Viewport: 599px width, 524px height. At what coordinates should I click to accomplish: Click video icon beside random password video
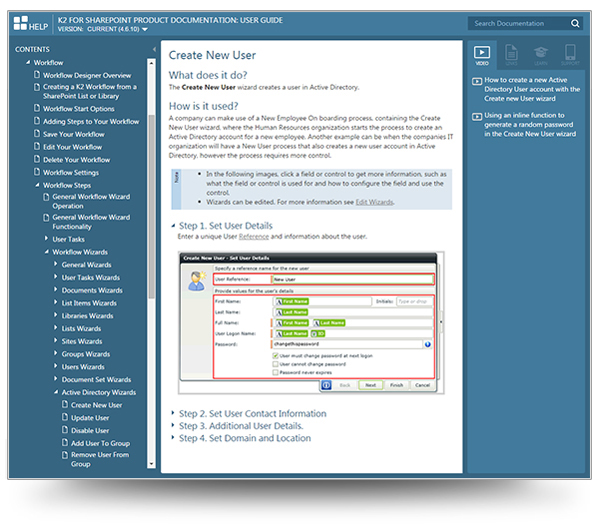click(x=477, y=116)
